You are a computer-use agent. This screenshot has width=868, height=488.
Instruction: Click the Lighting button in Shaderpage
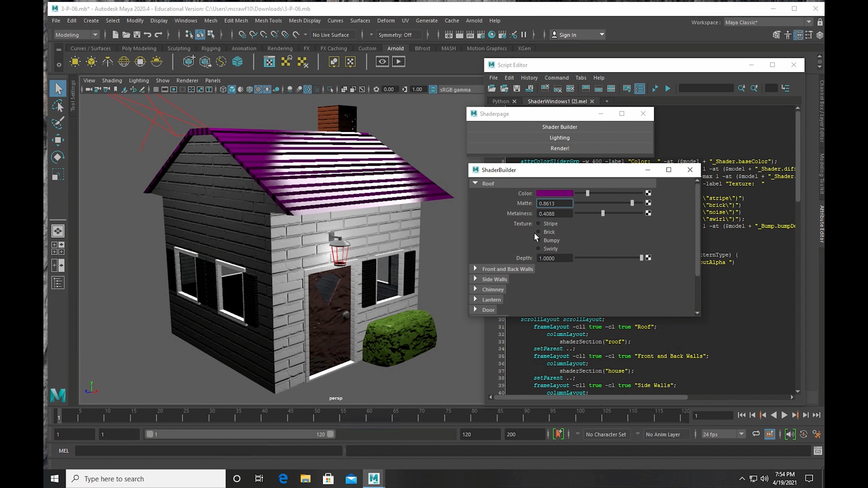click(x=559, y=138)
